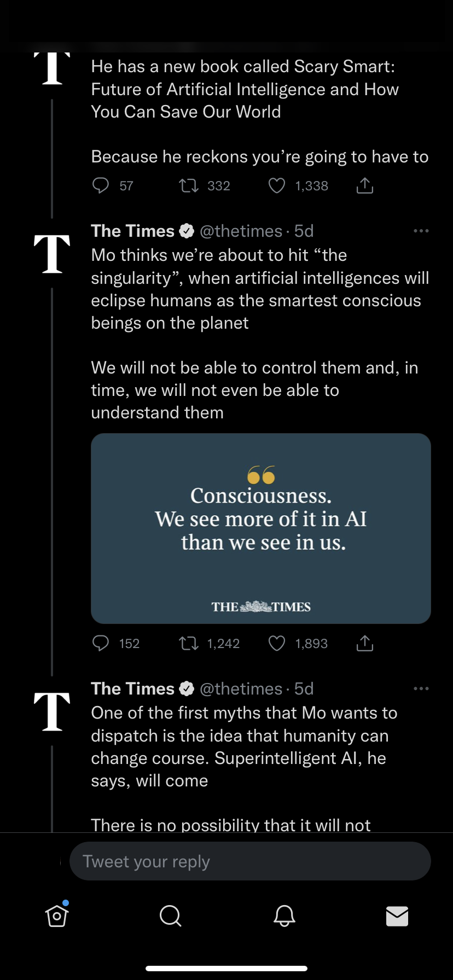Screen dimensions: 453x980
Task: Open replies on the singularity tweet
Action: point(101,643)
